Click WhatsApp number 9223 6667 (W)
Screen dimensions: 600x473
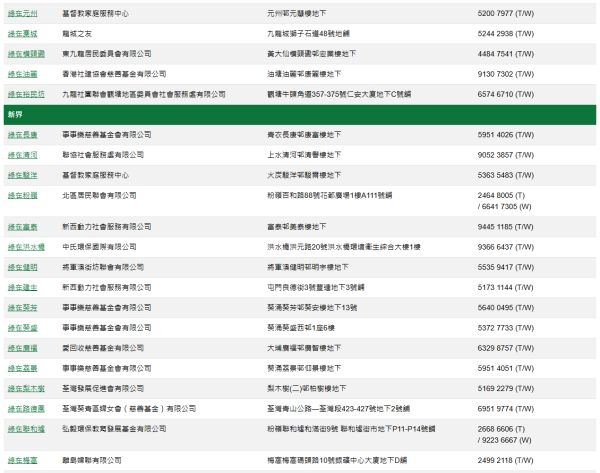click(x=506, y=440)
